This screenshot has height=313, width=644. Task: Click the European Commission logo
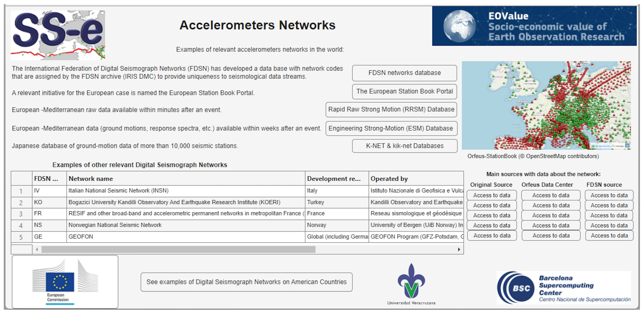65,282
